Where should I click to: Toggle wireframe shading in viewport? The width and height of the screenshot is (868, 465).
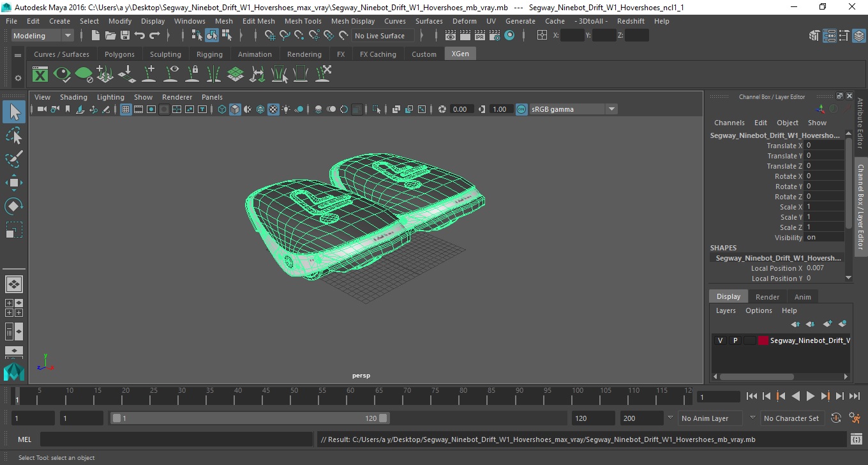click(x=222, y=109)
